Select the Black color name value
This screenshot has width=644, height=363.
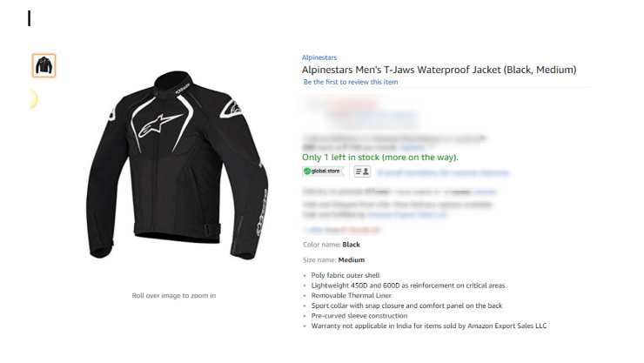click(x=352, y=245)
